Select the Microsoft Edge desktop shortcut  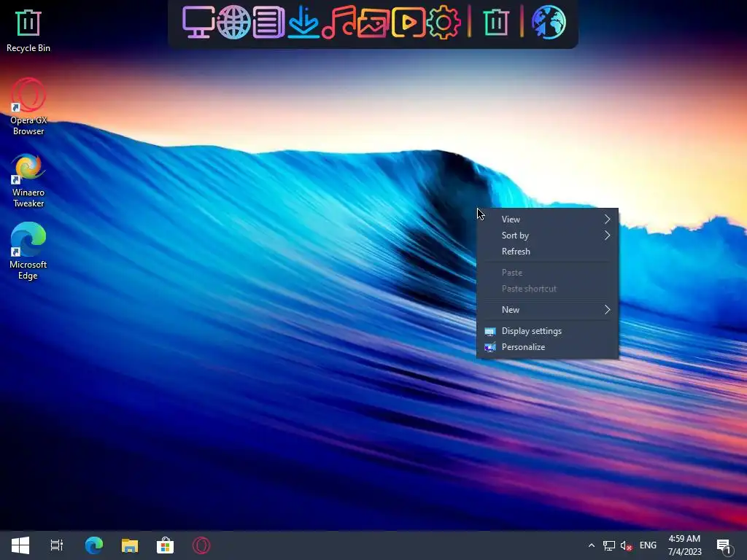[x=28, y=251]
